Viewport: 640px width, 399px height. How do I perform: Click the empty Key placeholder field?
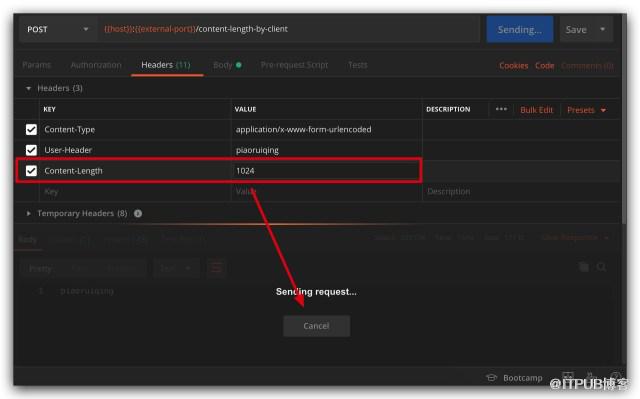(x=135, y=191)
